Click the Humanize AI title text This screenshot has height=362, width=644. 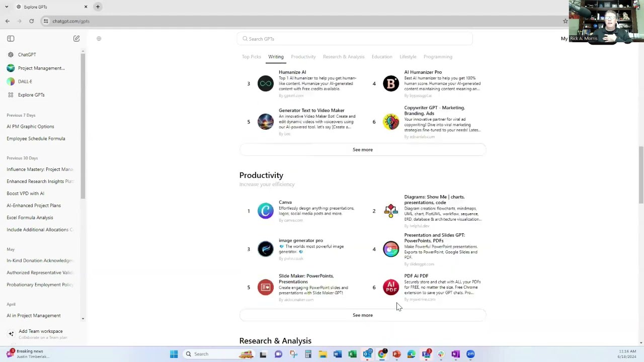(292, 72)
